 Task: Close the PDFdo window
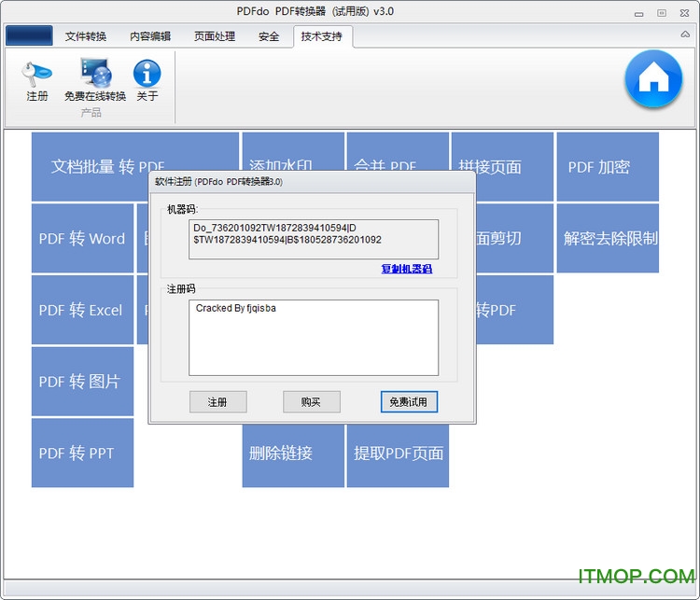point(684,13)
